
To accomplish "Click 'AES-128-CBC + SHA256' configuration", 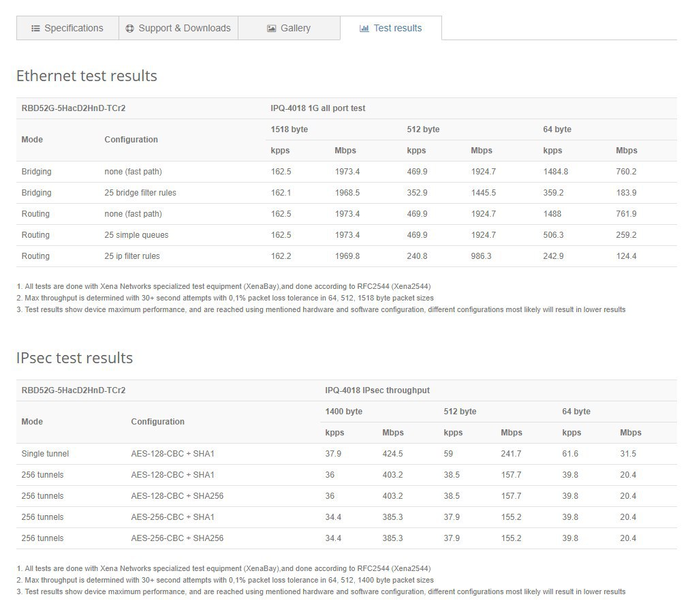I will pyautogui.click(x=177, y=496).
